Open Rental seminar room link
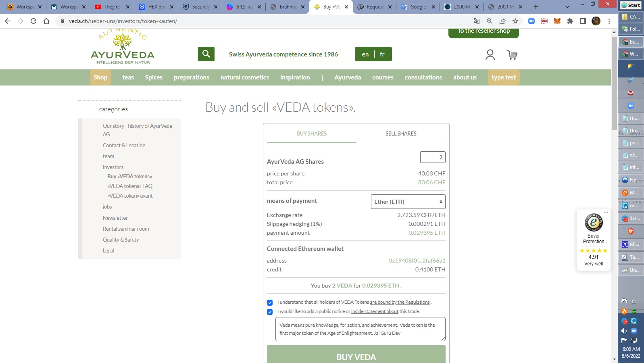 click(x=126, y=229)
